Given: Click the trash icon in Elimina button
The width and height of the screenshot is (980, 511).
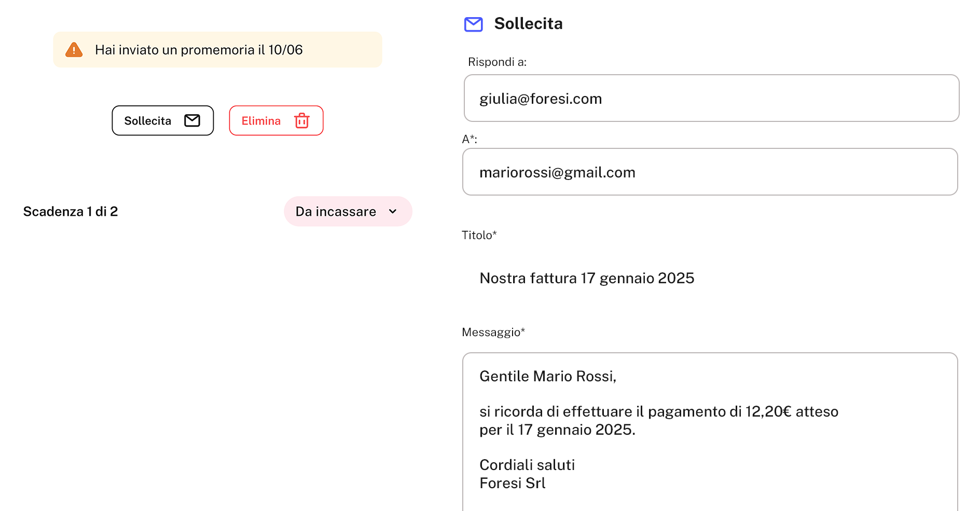Looking at the screenshot, I should click(x=302, y=120).
